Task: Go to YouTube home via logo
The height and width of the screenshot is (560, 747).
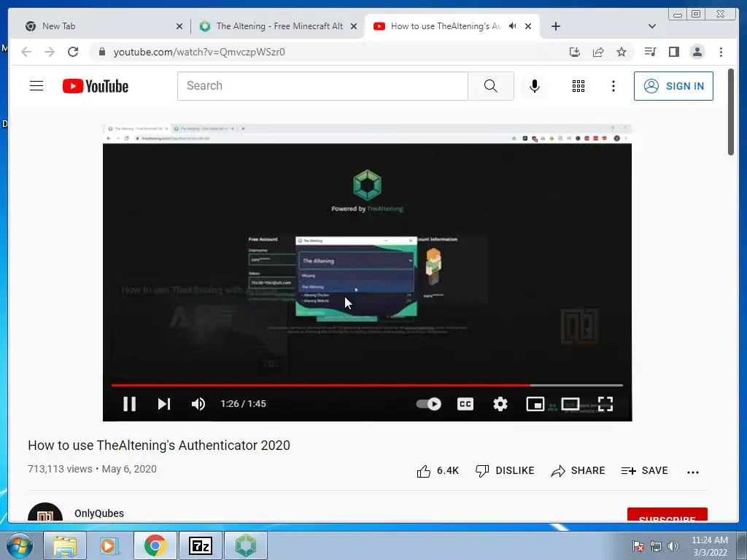Action: (x=96, y=86)
